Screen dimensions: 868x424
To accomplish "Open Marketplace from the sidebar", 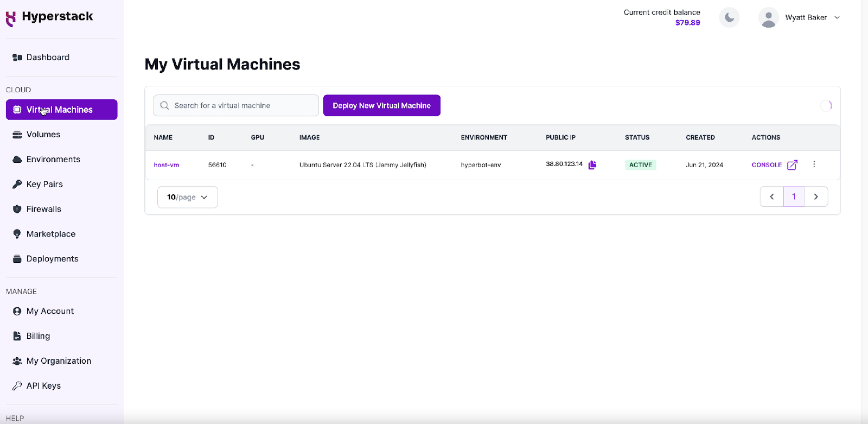I will 61,234.
